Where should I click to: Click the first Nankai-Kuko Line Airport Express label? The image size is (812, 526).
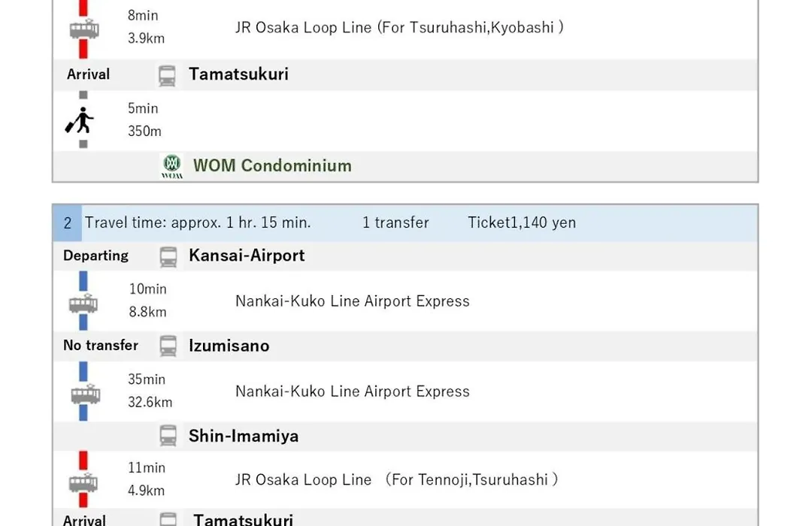click(352, 301)
